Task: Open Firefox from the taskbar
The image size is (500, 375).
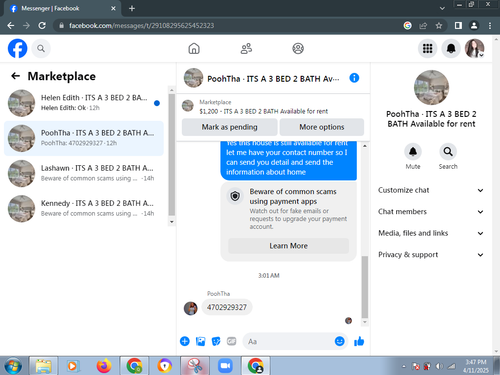Action: click(x=104, y=366)
